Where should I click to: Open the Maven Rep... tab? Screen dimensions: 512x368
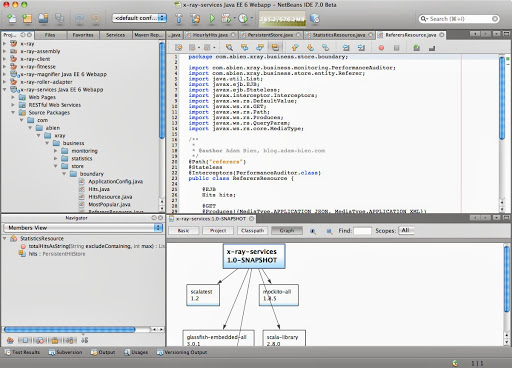148,35
